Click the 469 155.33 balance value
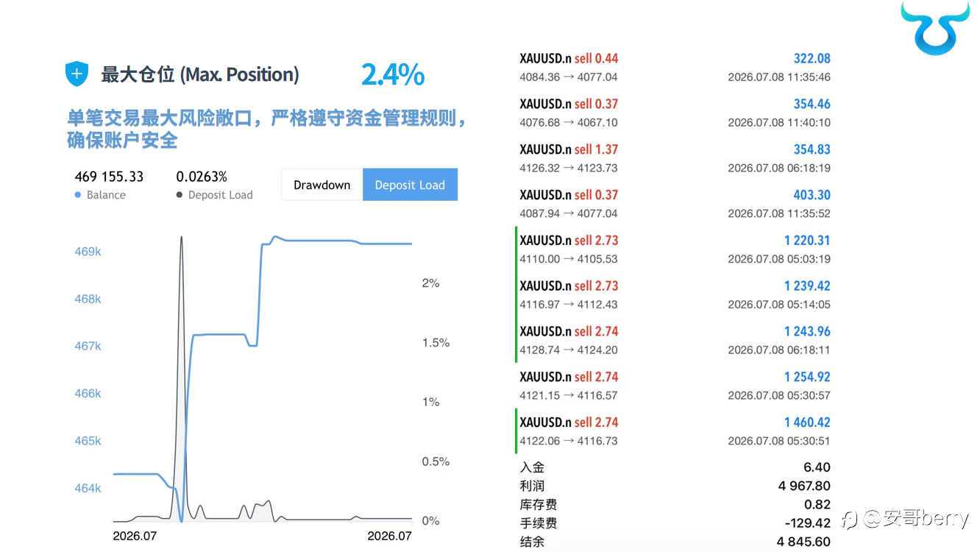The image size is (980, 552). point(109,177)
